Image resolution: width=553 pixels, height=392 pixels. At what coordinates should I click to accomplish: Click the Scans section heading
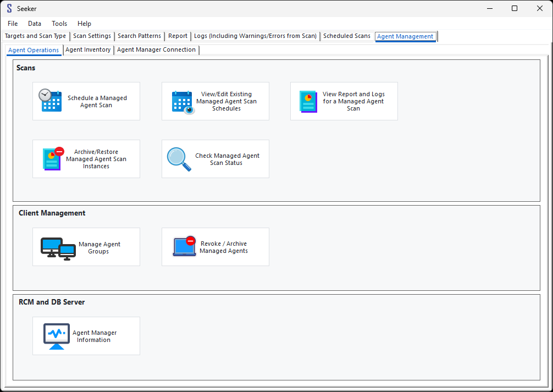click(26, 68)
